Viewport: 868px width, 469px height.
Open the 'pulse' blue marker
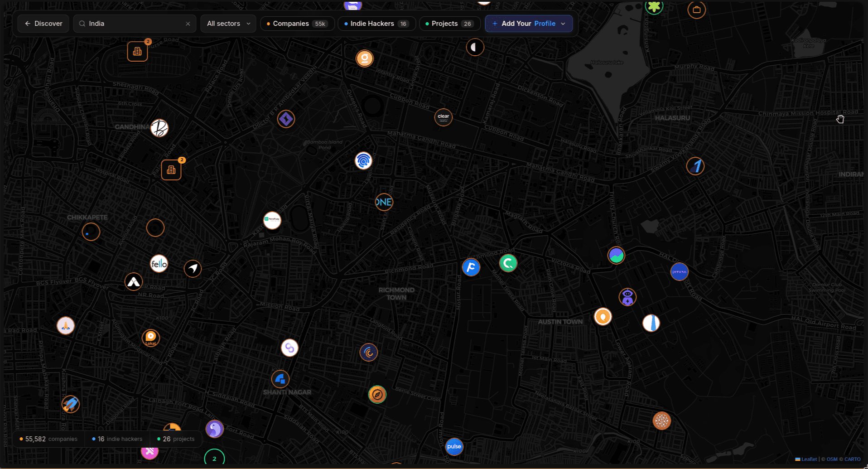pyautogui.click(x=454, y=447)
